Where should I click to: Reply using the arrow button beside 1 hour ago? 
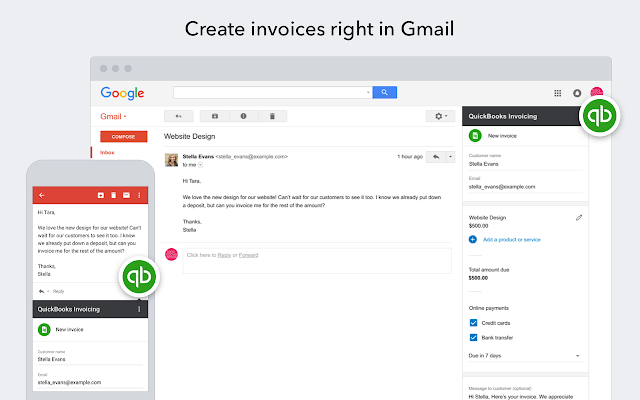click(x=436, y=157)
